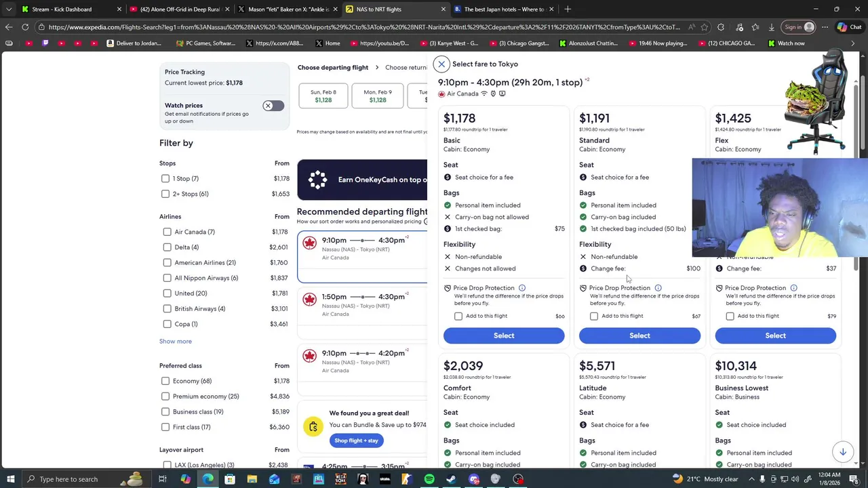Check the Premium economy (25) class filter

coord(165,396)
